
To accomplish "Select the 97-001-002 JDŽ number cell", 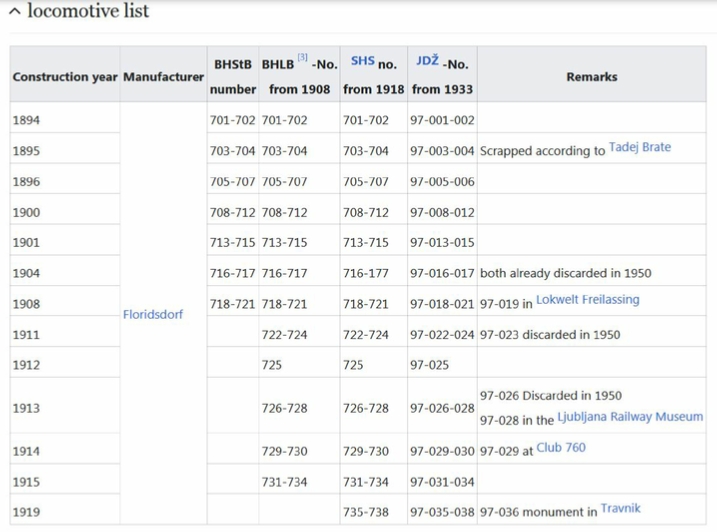I will click(x=441, y=120).
